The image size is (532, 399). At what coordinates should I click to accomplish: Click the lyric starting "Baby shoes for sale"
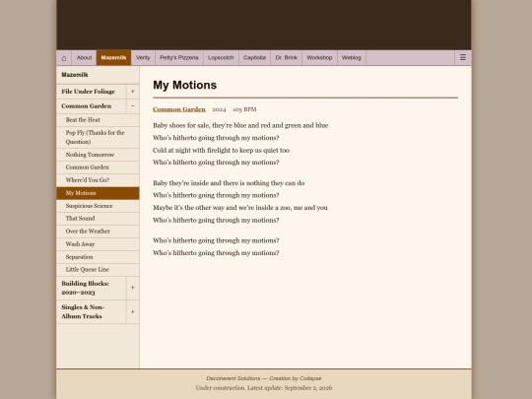pos(240,125)
